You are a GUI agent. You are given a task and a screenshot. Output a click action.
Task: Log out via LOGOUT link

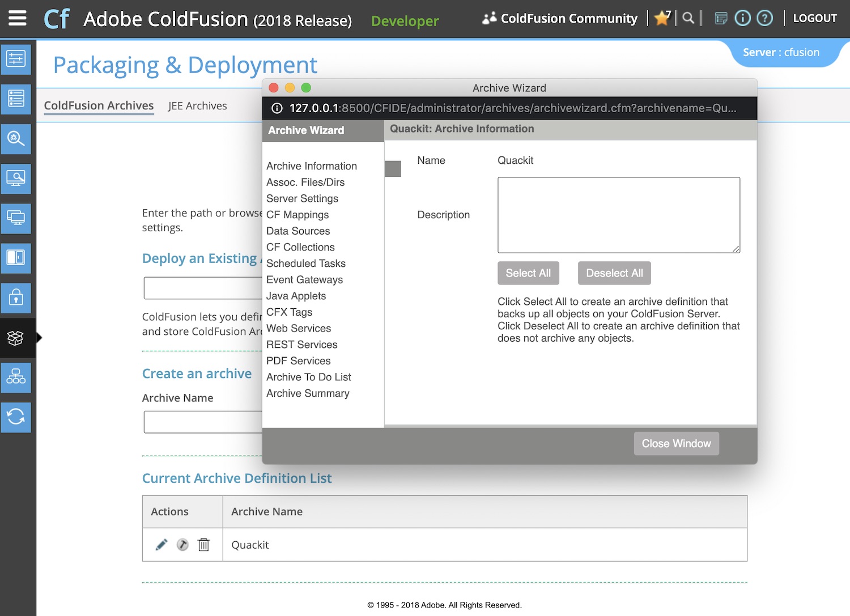point(815,18)
